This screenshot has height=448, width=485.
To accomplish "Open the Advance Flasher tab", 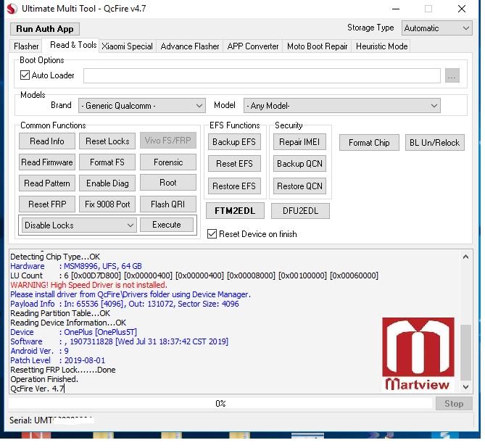I will pos(190,46).
